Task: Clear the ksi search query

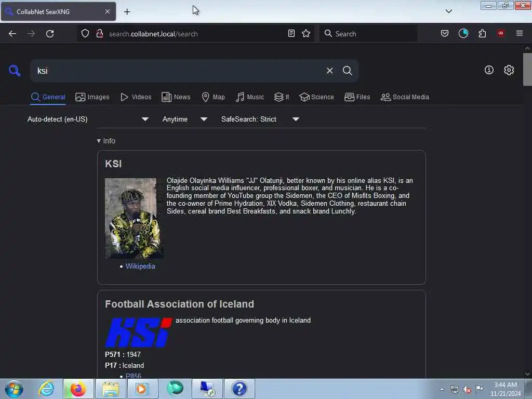Action: click(329, 71)
